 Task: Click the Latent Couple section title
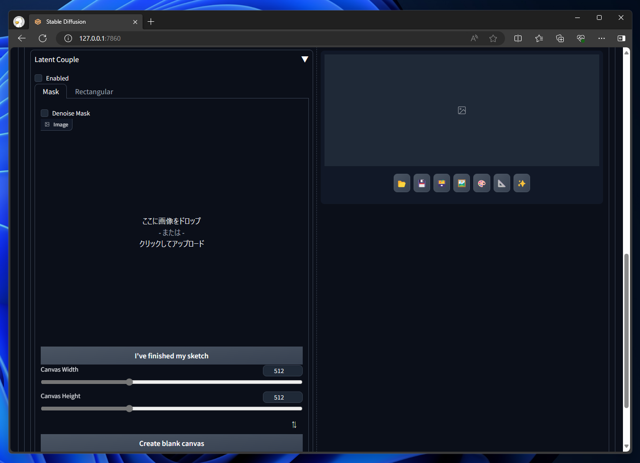[57, 60]
